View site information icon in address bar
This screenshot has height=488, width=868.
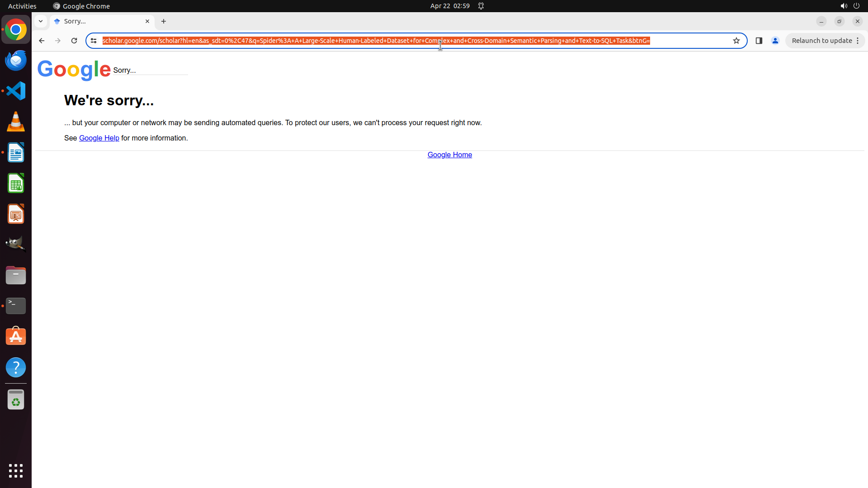pos(94,41)
